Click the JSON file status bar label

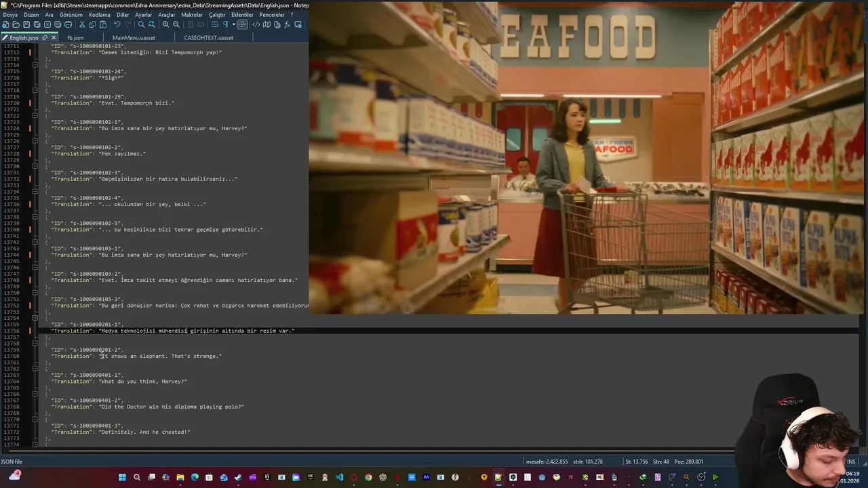click(12, 462)
